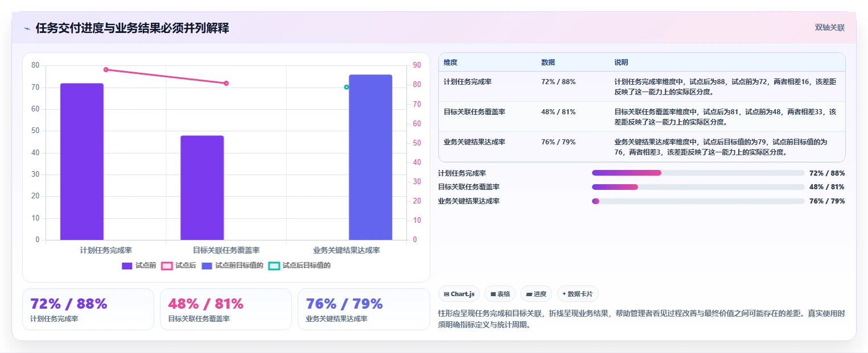Open the 72% / 88% data card
The width and height of the screenshot is (868, 353).
[x=88, y=309]
